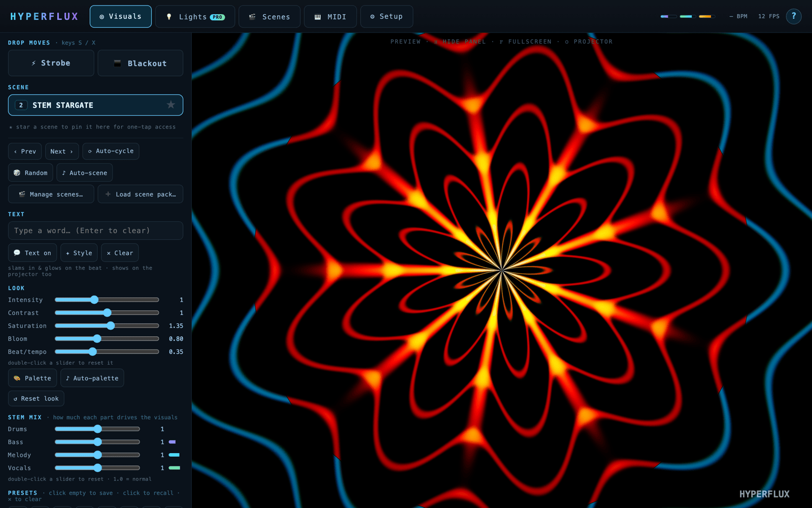812x508 pixels.
Task: Open the Scenes tab
Action: pyautogui.click(x=269, y=16)
